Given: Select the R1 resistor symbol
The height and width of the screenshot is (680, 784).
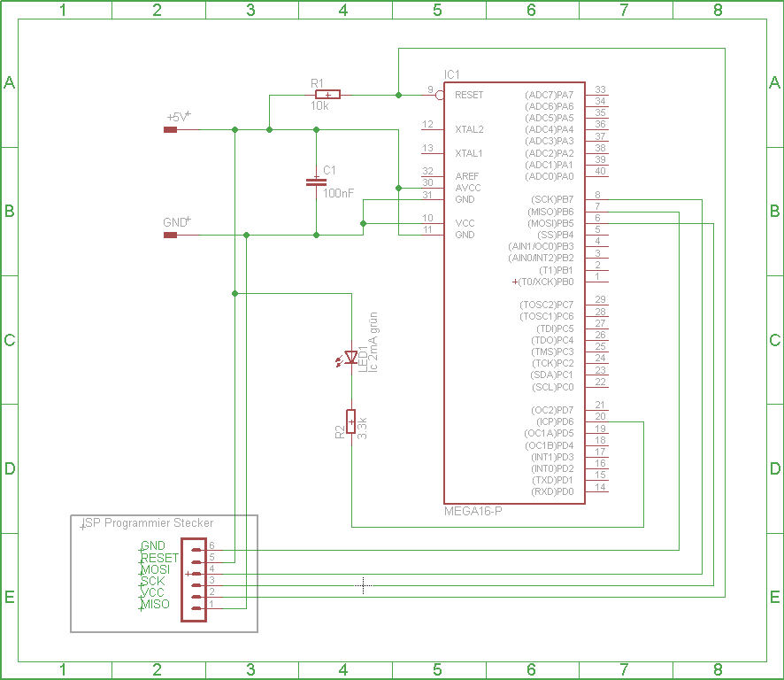Looking at the screenshot, I should click(328, 95).
